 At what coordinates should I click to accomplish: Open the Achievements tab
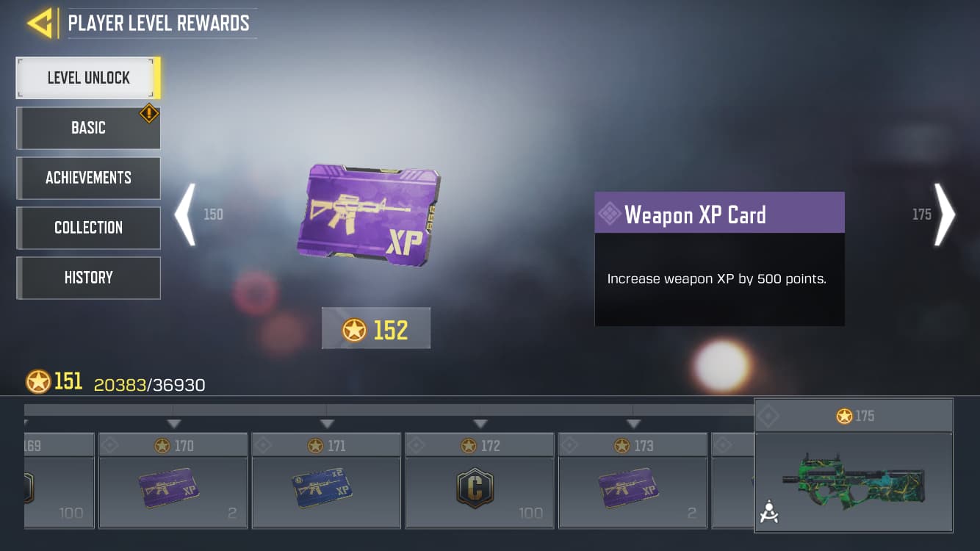[x=88, y=178]
